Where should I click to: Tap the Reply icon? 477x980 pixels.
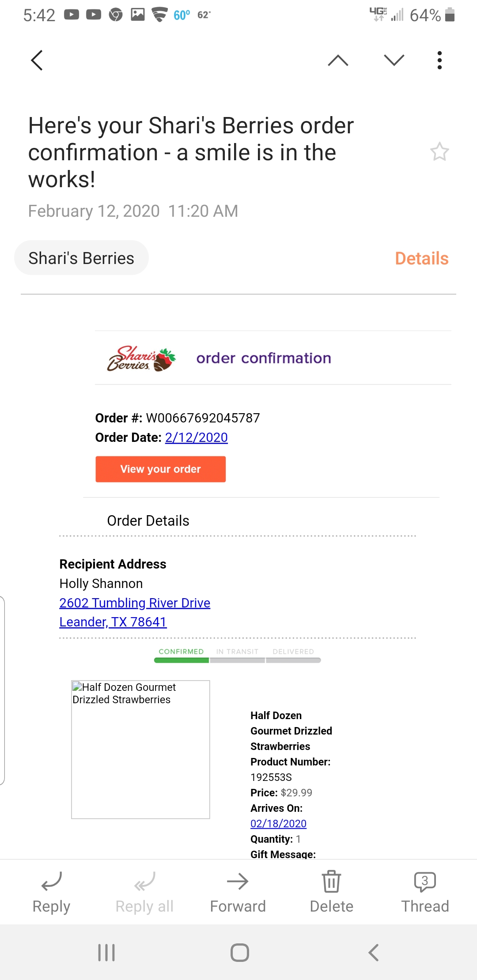tap(51, 892)
